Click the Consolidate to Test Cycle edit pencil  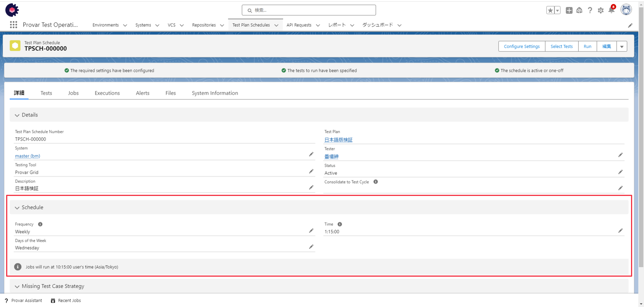tap(620, 188)
